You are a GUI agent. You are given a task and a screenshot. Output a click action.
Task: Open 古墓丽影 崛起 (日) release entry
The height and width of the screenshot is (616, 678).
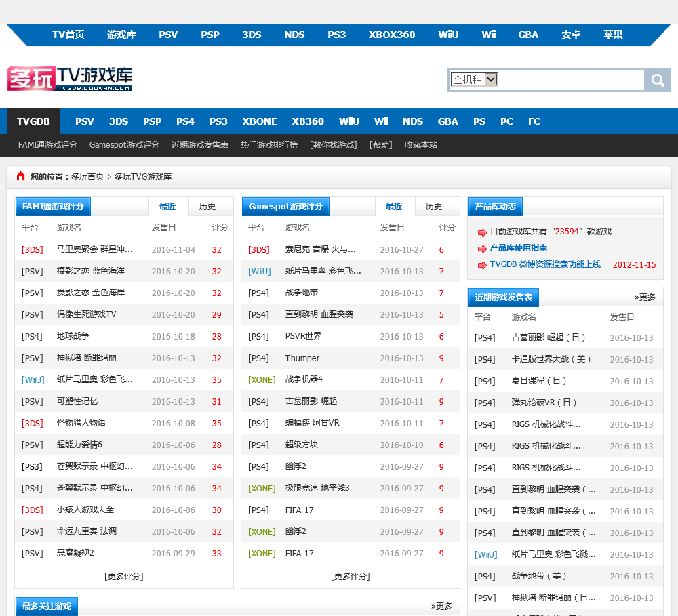coord(549,337)
